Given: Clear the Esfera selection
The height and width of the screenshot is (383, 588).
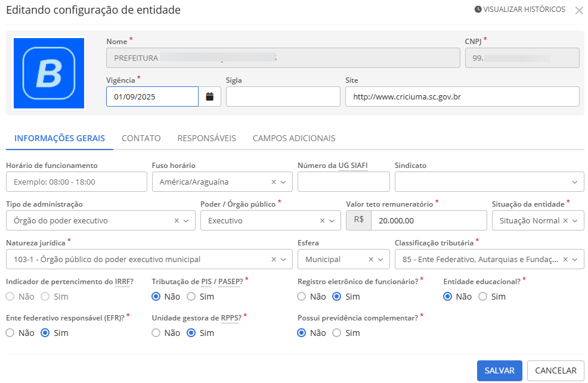Looking at the screenshot, I should click(x=371, y=260).
